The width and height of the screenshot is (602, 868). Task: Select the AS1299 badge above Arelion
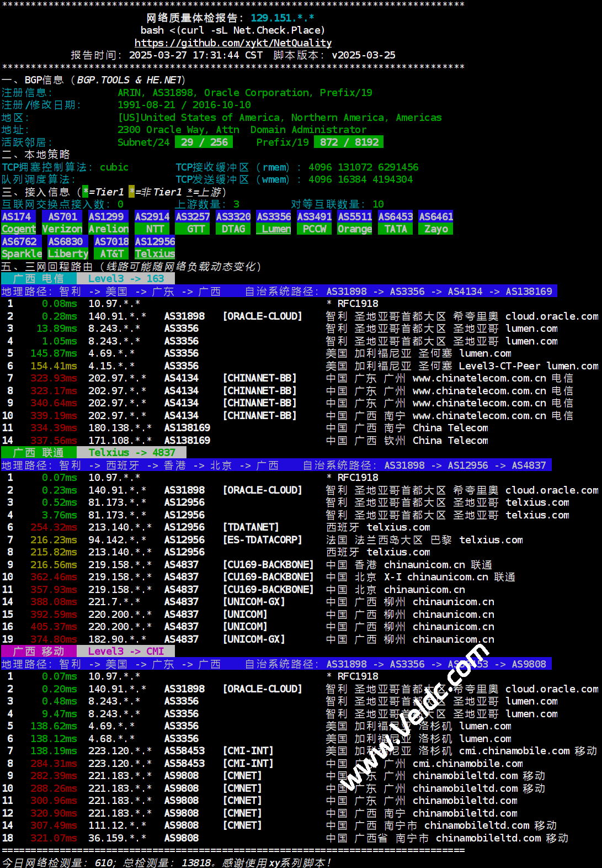tap(106, 217)
